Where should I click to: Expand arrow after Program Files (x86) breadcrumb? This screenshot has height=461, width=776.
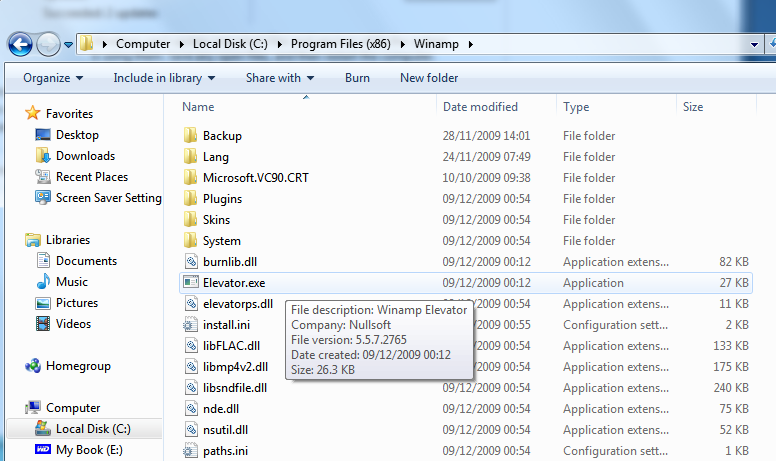click(402, 45)
